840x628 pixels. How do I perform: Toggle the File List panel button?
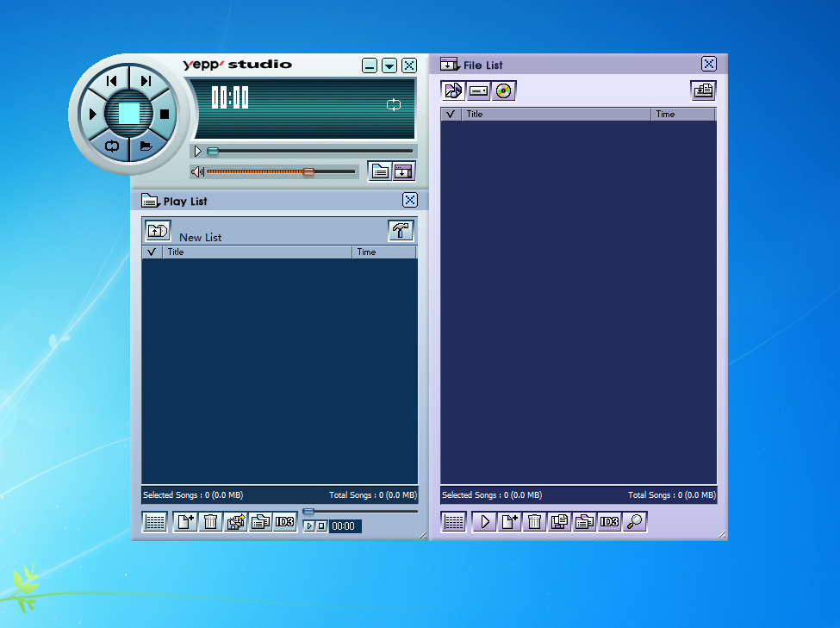(x=403, y=171)
